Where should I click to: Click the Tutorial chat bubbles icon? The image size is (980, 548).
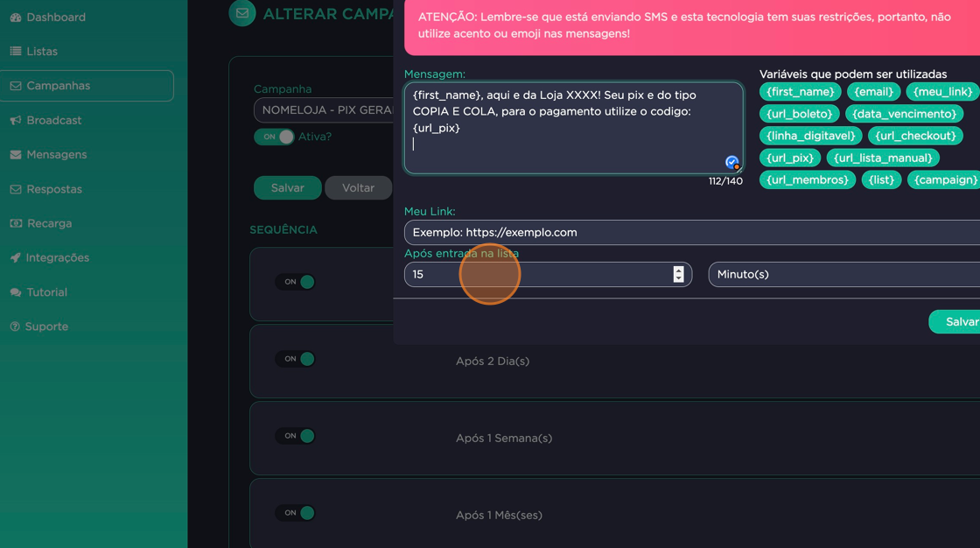(x=16, y=292)
